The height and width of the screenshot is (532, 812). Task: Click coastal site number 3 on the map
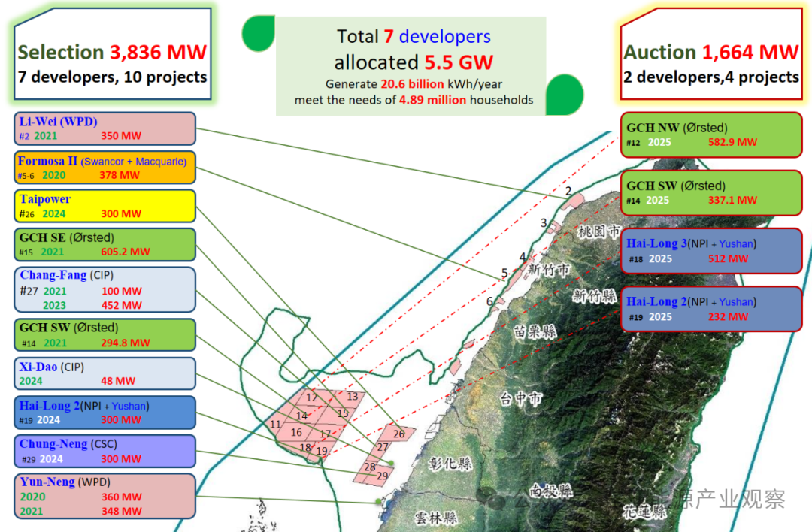pos(544,222)
